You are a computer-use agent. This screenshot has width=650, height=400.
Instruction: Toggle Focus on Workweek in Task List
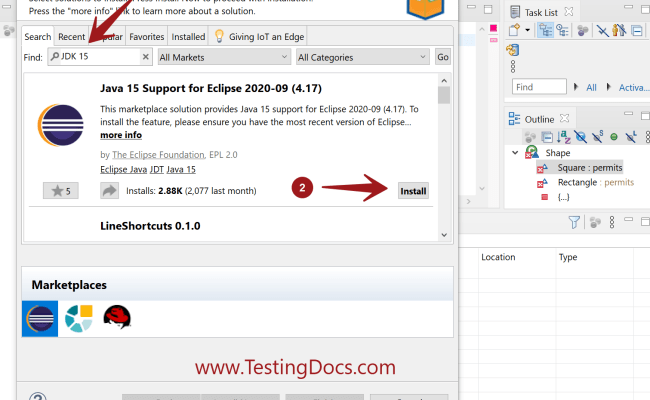coord(583,31)
